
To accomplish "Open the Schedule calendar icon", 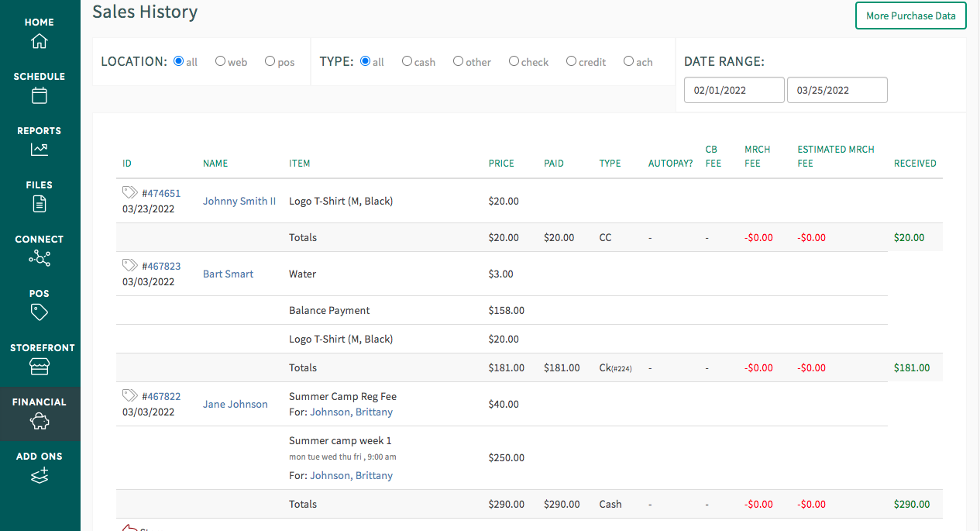I will tap(39, 95).
